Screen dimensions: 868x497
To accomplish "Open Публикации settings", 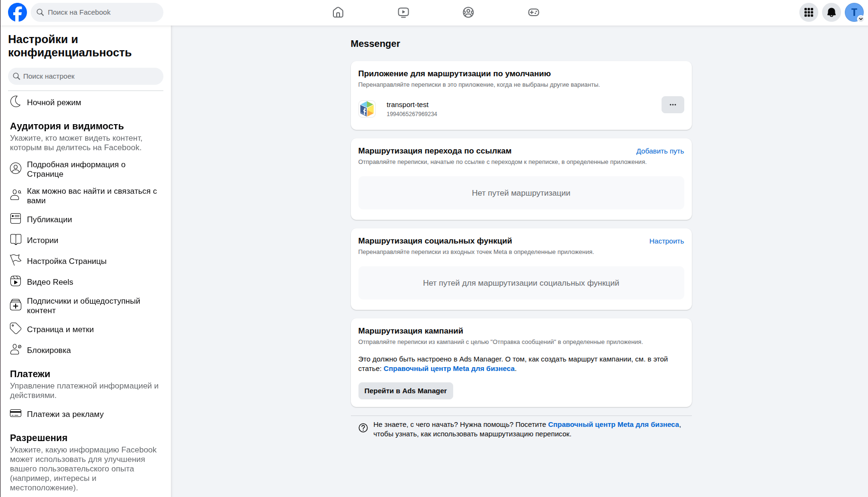I will (86, 219).
